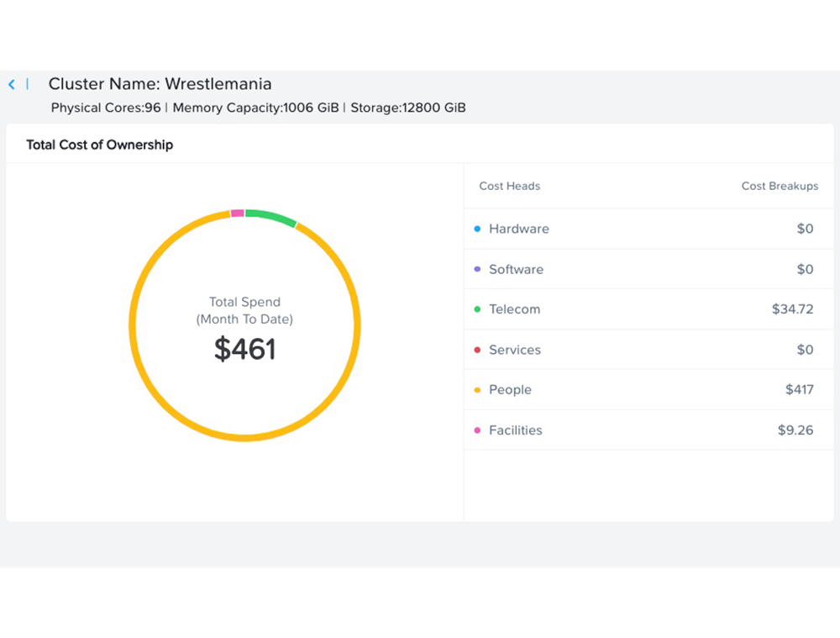Expand the Cost Heads column header
This screenshot has height=638, width=840.
pyautogui.click(x=509, y=186)
